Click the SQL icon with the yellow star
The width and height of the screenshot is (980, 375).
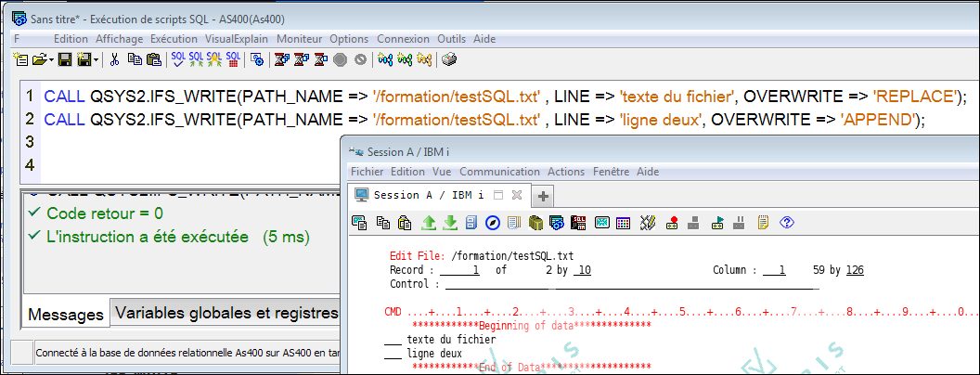(214, 59)
